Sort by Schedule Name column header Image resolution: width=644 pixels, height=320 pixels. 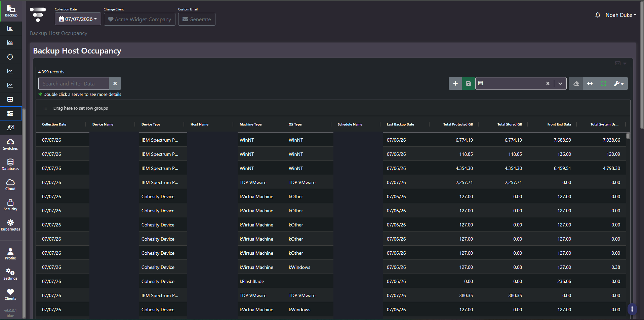click(x=350, y=124)
